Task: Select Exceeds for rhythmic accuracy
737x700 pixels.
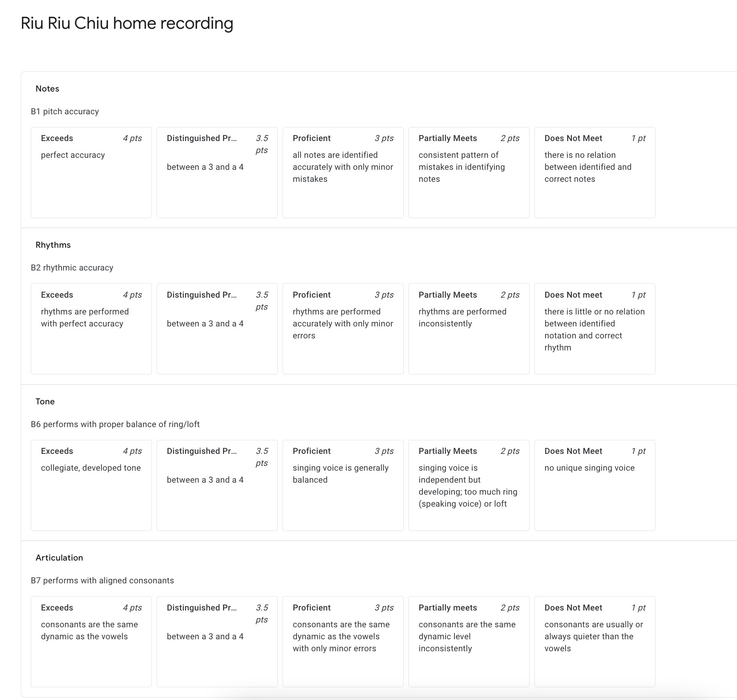Action: (x=91, y=328)
